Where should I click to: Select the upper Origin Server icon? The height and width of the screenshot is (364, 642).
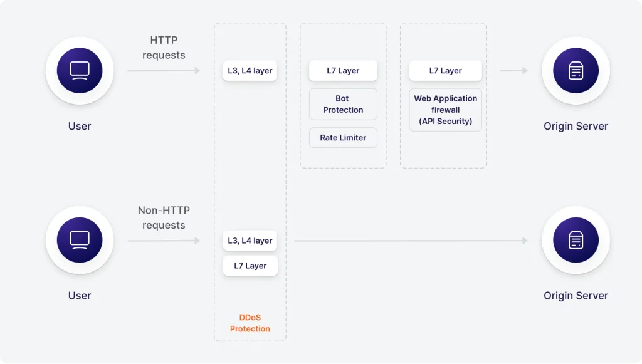pyautogui.click(x=576, y=70)
